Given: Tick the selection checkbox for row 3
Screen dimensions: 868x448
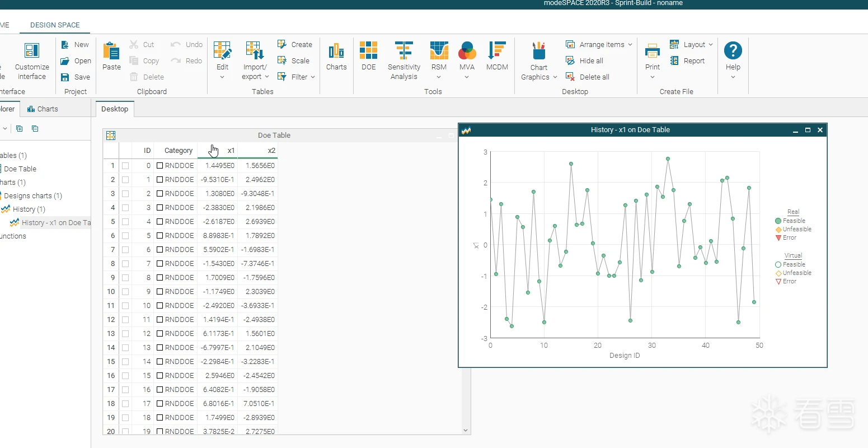Looking at the screenshot, I should pyautogui.click(x=125, y=194).
